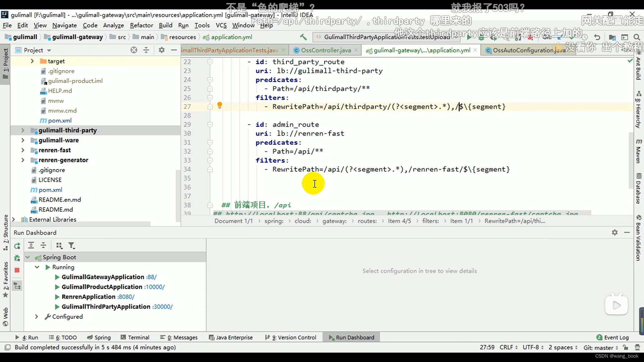
Task: Toggle tool window bars icon bottom-left
Action: [8, 347]
